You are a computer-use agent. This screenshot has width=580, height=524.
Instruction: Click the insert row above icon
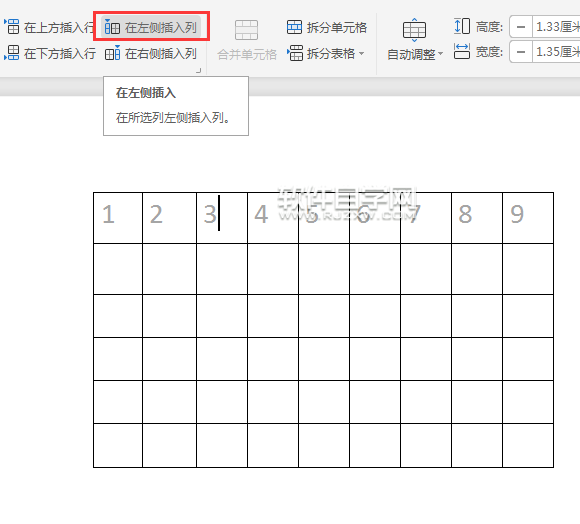12,27
